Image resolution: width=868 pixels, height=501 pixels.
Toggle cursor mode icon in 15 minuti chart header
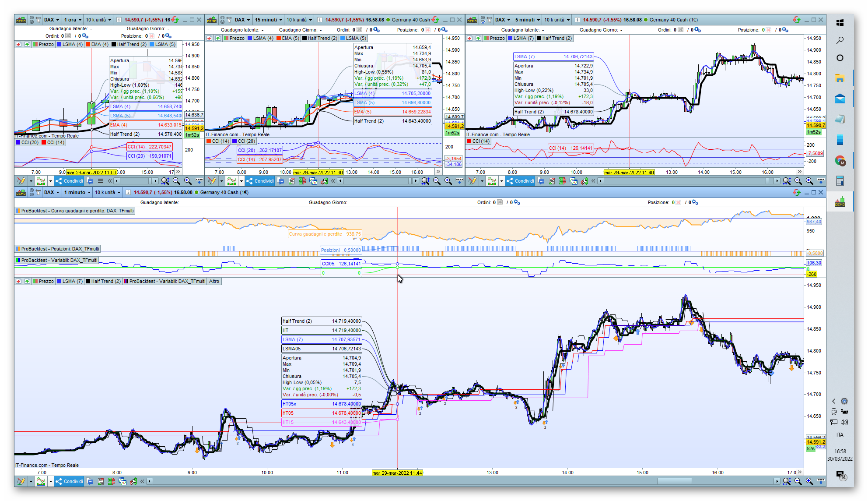pos(229,20)
